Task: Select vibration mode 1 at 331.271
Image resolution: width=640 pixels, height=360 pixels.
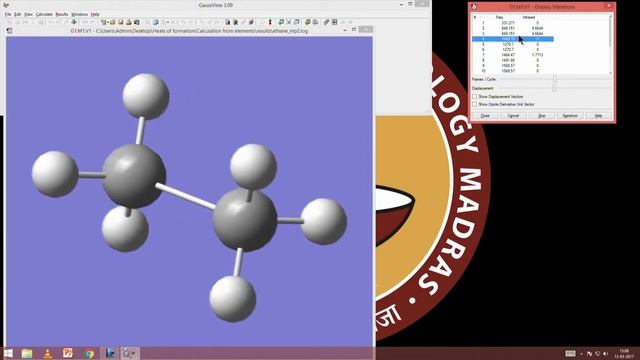Action: [513, 23]
